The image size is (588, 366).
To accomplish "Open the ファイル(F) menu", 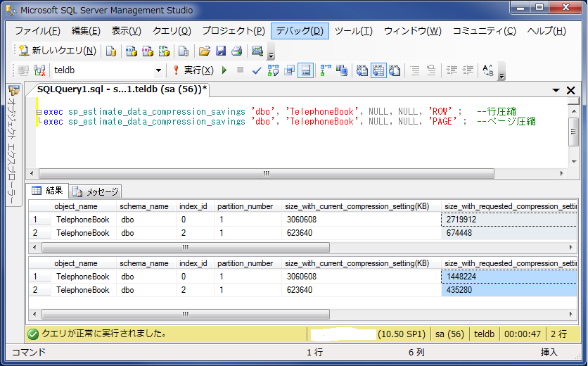I will [37, 31].
